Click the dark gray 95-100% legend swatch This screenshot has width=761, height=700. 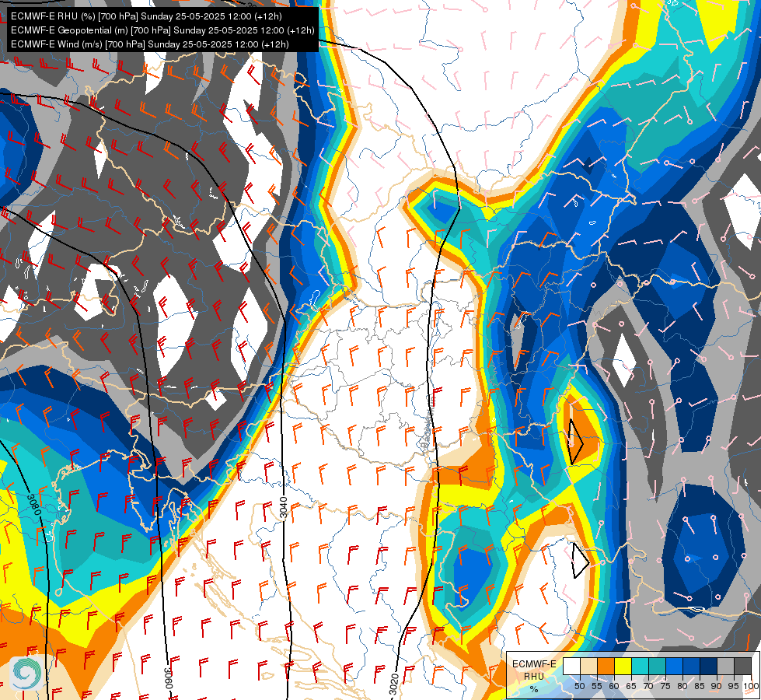click(x=742, y=666)
